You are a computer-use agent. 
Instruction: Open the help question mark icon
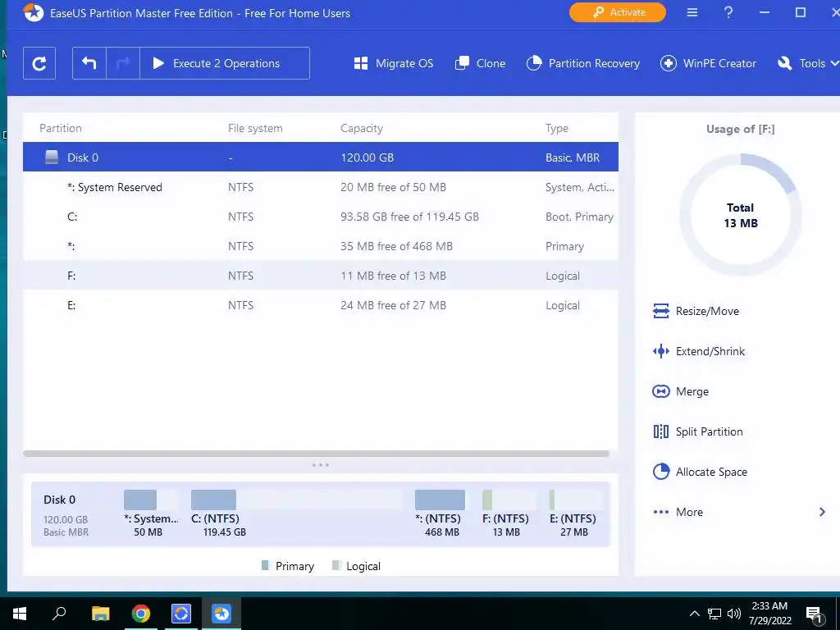tap(728, 12)
